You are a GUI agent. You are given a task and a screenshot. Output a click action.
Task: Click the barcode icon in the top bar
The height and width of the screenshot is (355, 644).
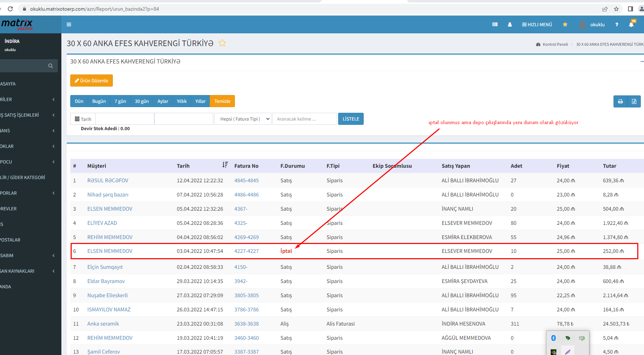(x=495, y=24)
